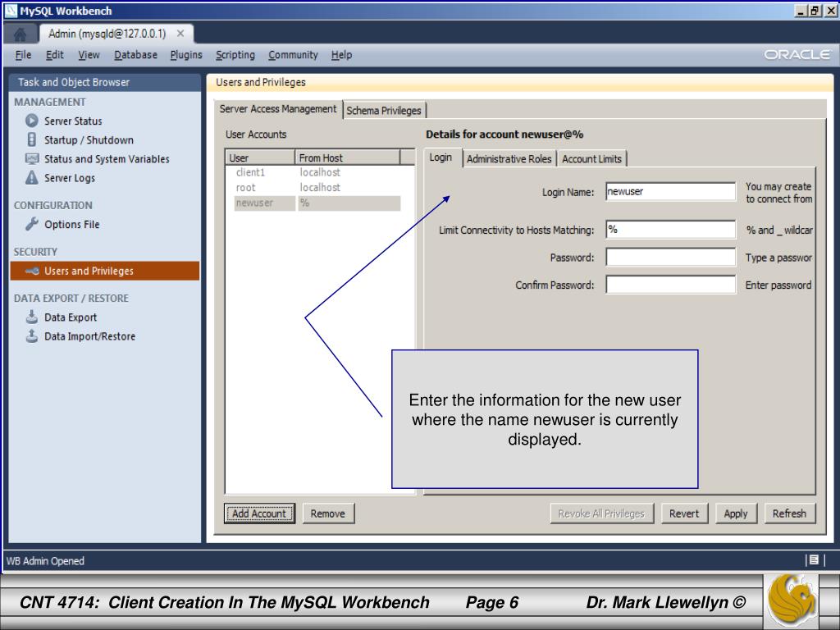Image resolution: width=840 pixels, height=630 pixels.
Task: Focus the Login Name input field
Action: (x=671, y=191)
